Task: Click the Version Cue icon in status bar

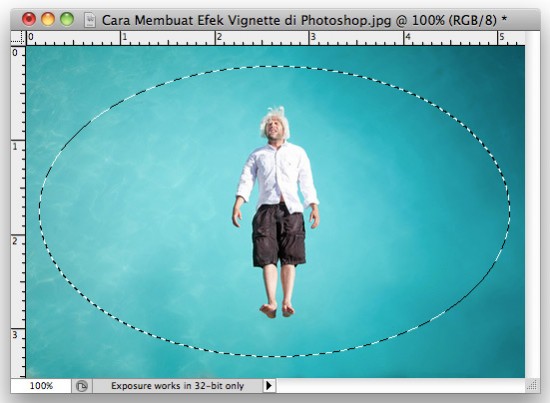Action: click(82, 386)
